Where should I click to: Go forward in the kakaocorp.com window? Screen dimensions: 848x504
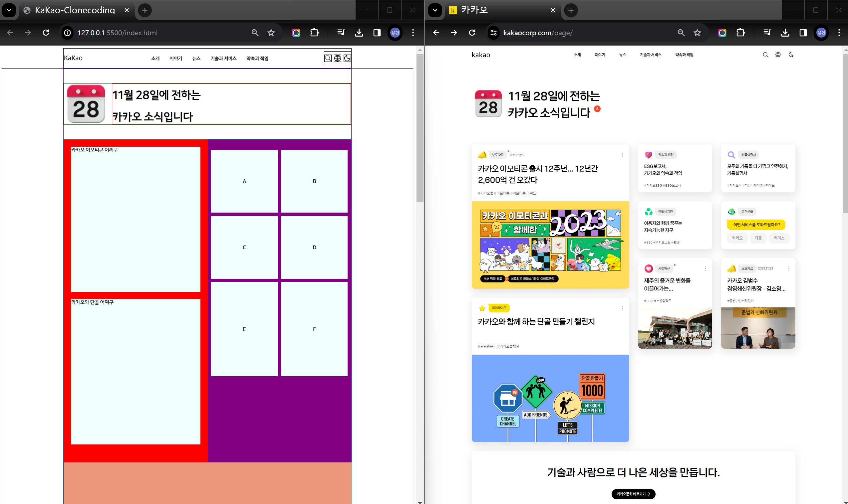[454, 33]
